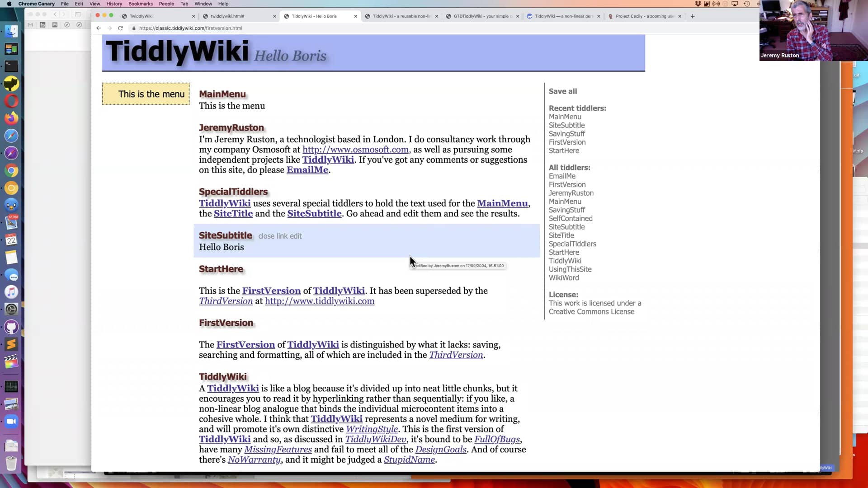Click the AirPlay display menu bar icon
This screenshot has width=868, height=488.
(x=735, y=4)
